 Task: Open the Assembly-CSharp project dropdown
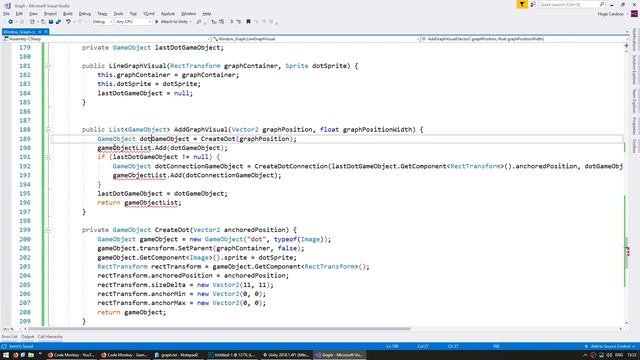coord(106,39)
